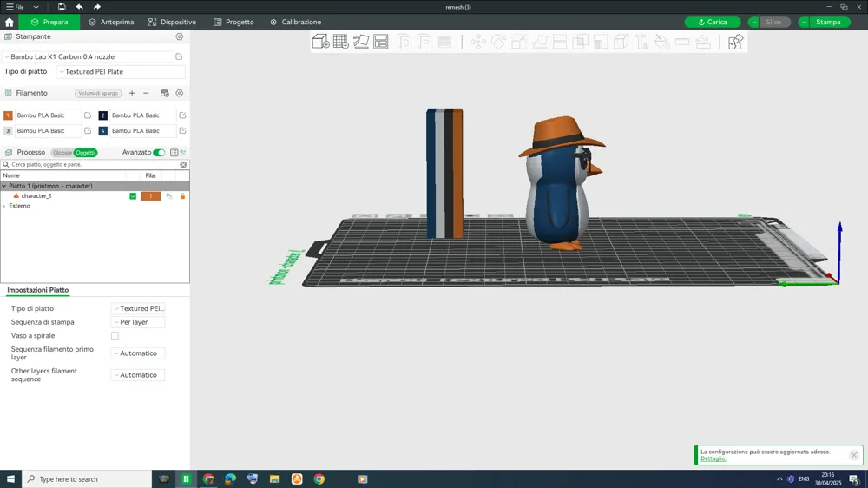Open printer settings gear in Stampante
Image resolution: width=868 pixels, height=488 pixels.
click(x=180, y=36)
